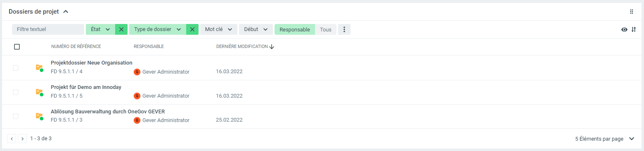The height and width of the screenshot is (151, 644).
Task: Check the box for Projektdossier Neue Organisation
Action: coord(16,68)
